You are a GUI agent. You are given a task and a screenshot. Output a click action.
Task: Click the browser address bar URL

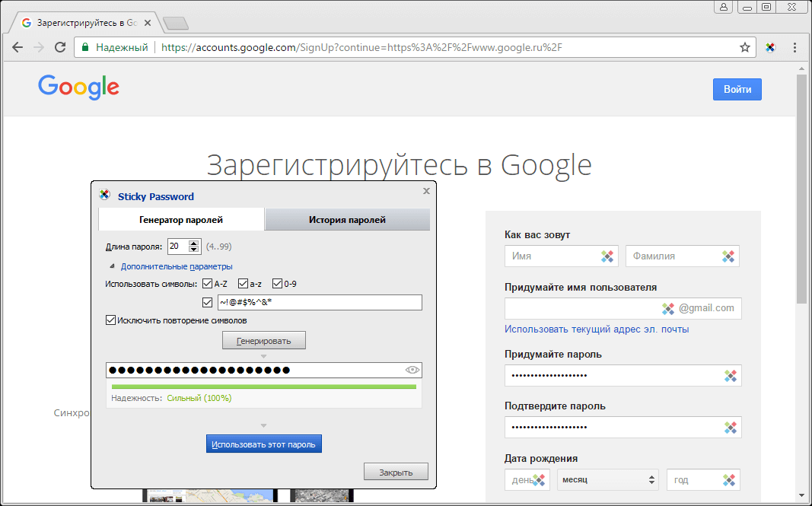361,48
